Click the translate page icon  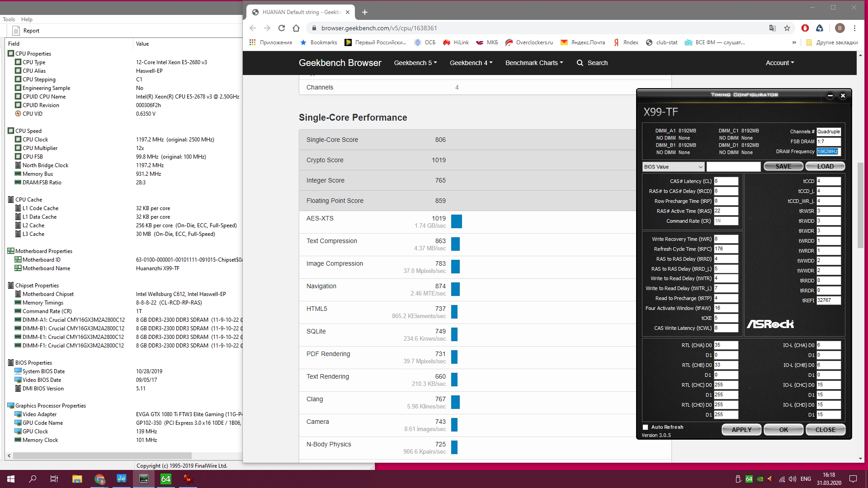(773, 28)
